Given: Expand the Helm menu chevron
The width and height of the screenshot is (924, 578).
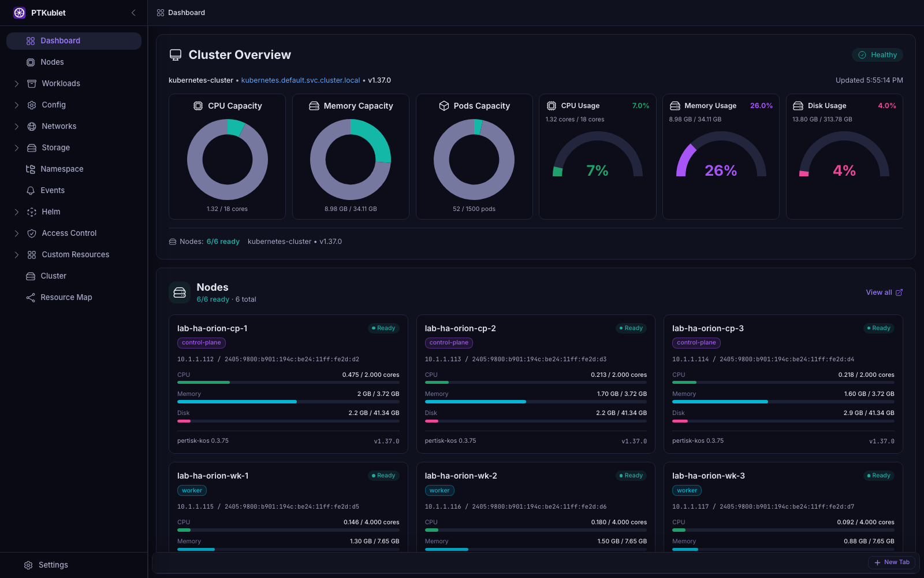Looking at the screenshot, I should tap(17, 212).
